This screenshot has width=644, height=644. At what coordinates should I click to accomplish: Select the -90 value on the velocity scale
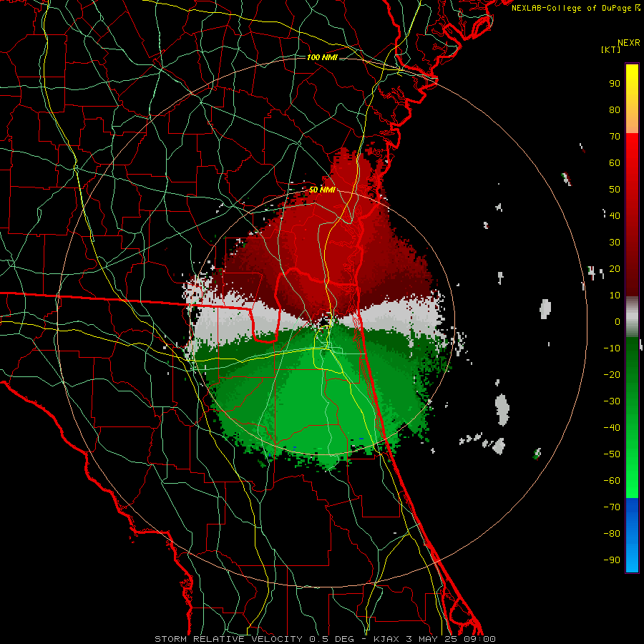coord(612,560)
